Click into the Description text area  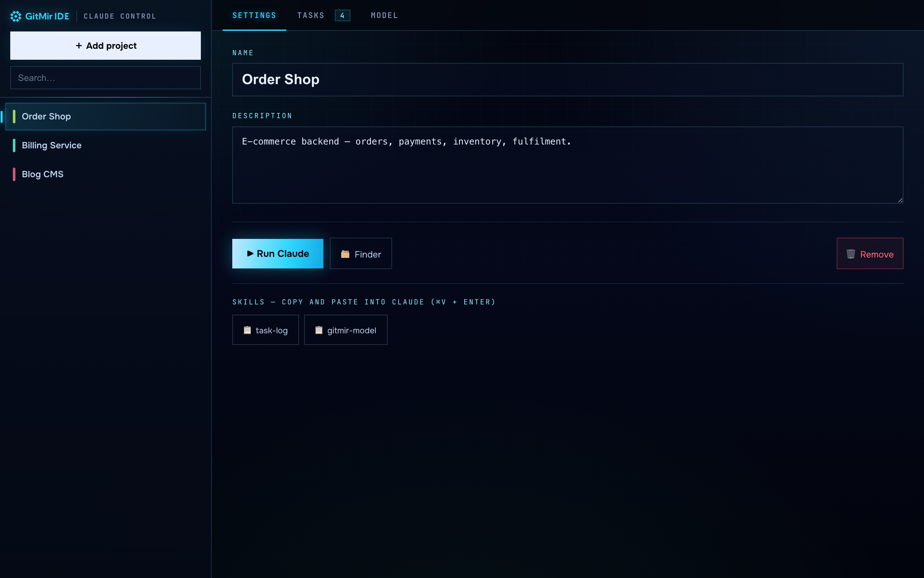point(567,165)
